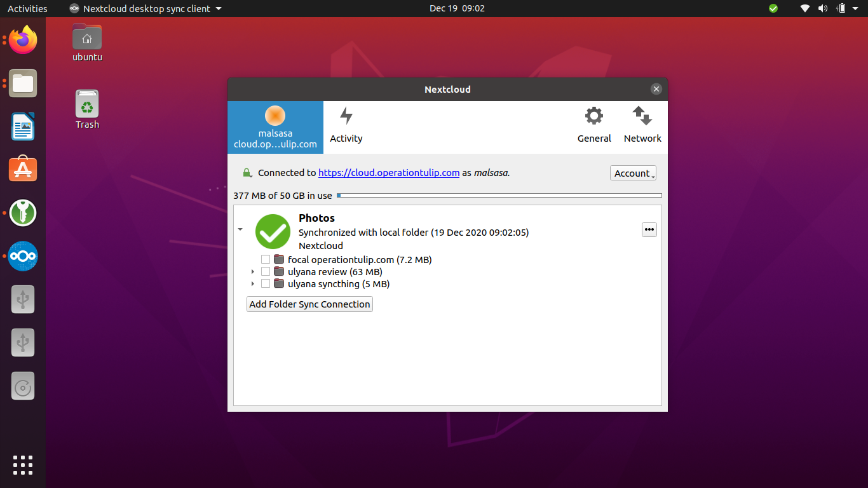Open KeePassXC key icon in dock
Image resolution: width=868 pixels, height=488 pixels.
[x=23, y=213]
